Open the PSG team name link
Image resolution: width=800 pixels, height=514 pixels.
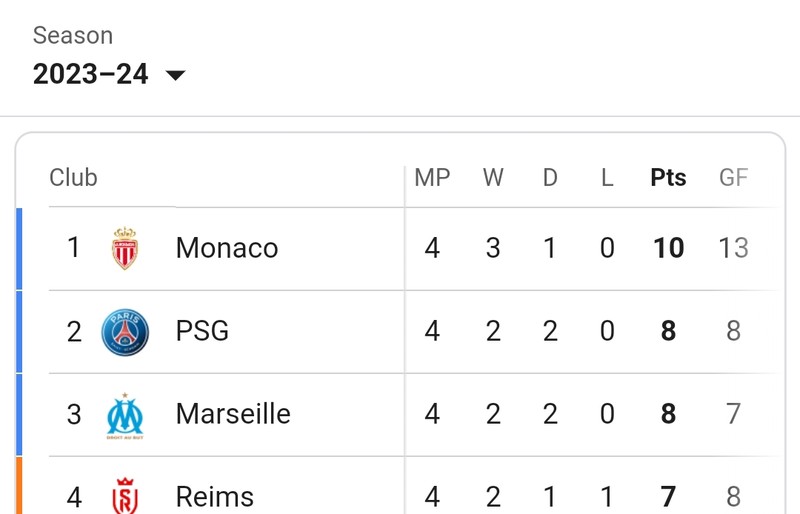[x=202, y=331]
